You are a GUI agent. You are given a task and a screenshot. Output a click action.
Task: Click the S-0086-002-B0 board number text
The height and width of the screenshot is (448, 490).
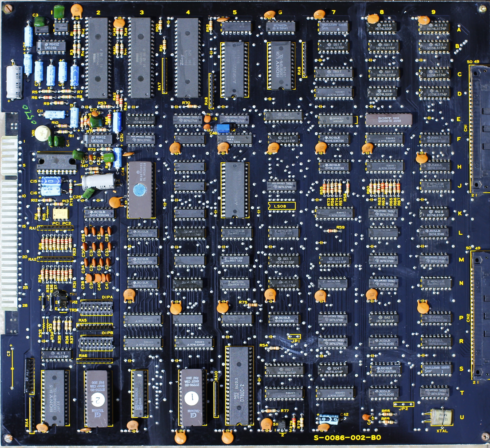tap(347, 438)
